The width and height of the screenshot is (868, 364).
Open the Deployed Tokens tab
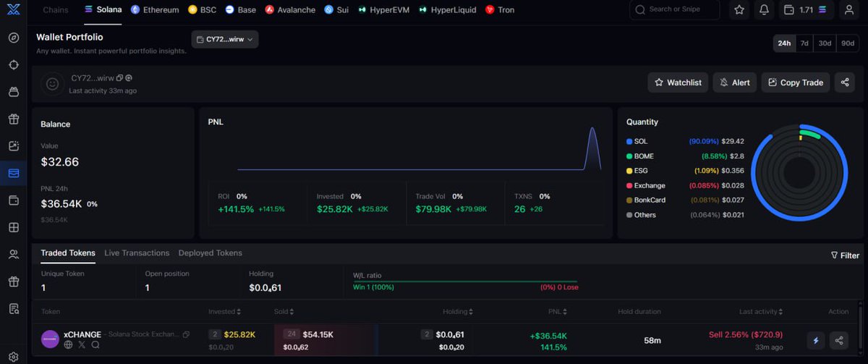pos(210,253)
